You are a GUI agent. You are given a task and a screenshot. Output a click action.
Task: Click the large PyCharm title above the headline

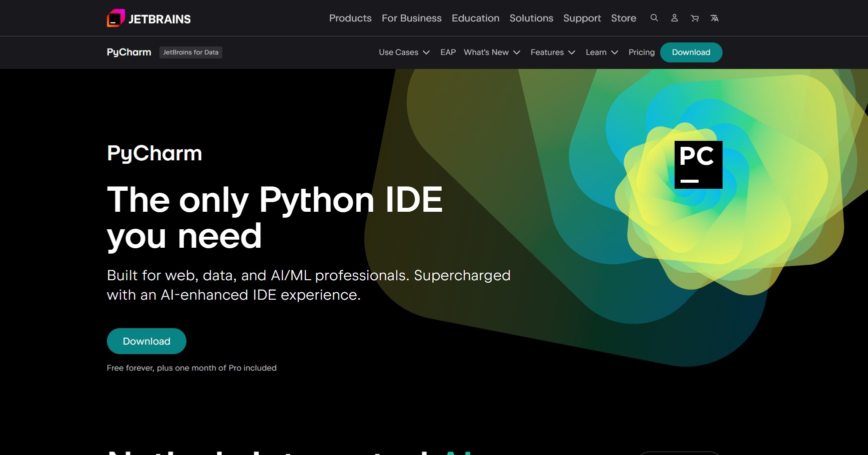tap(154, 154)
